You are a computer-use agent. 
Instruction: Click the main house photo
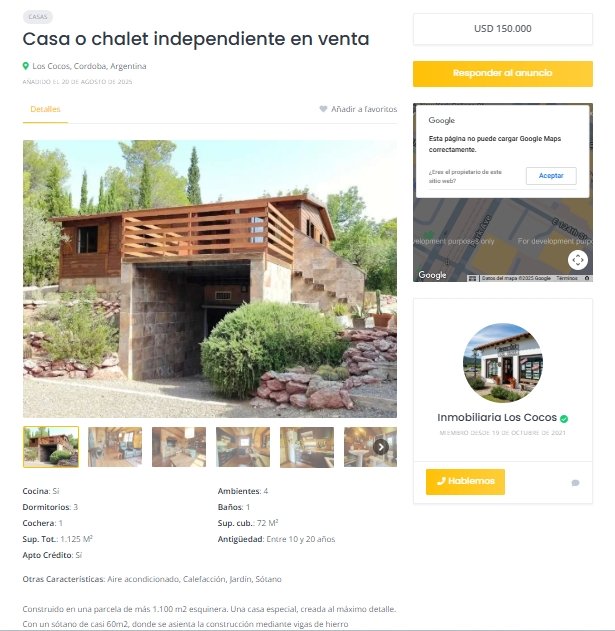click(x=210, y=279)
